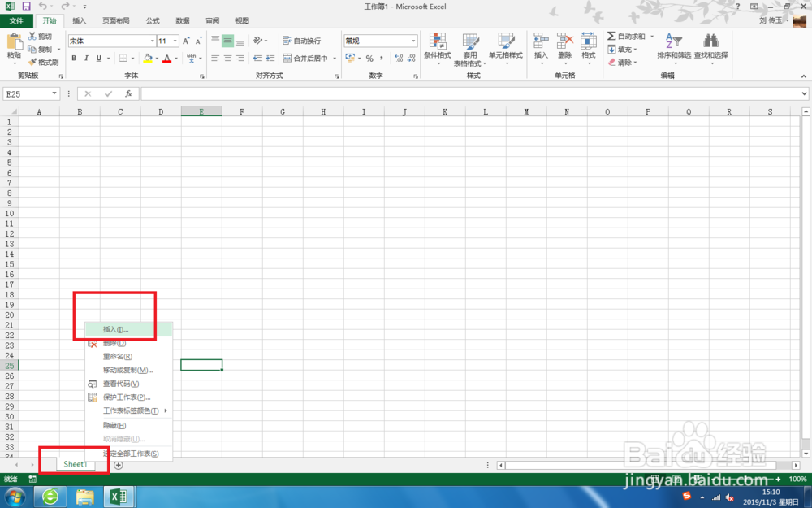
Task: Click the new sheet (+) button
Action: click(118, 464)
